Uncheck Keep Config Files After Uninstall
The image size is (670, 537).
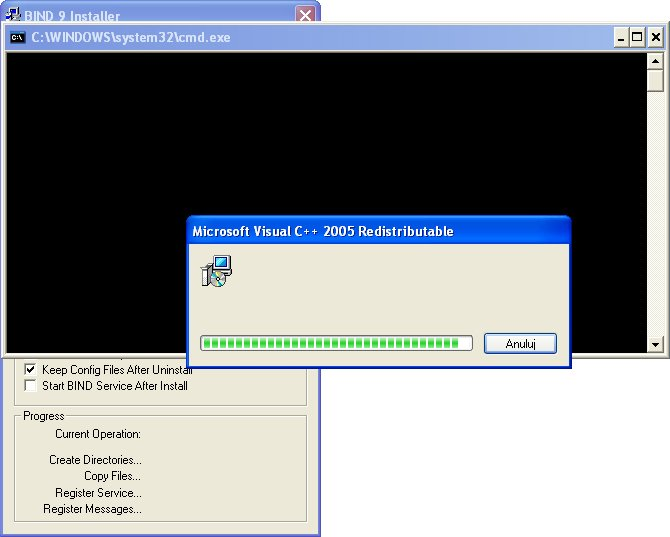[30, 369]
